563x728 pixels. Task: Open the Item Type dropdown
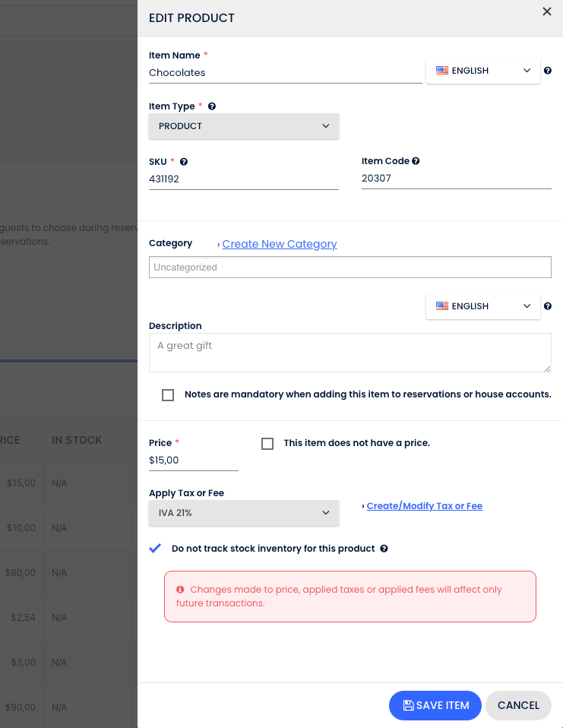click(243, 126)
